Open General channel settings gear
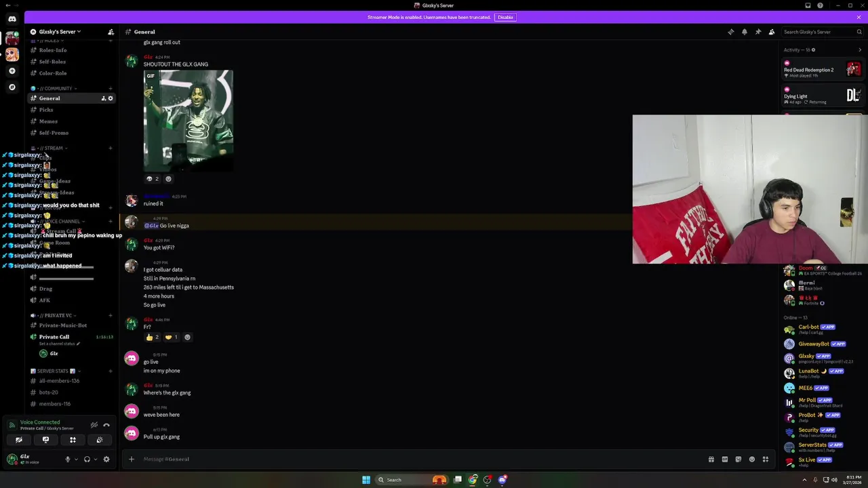 click(111, 98)
